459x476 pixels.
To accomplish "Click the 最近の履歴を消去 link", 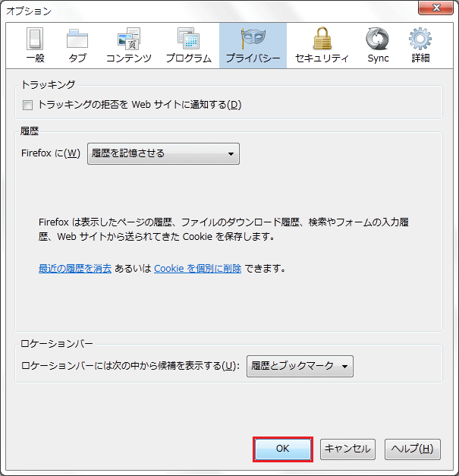I will 75,269.
